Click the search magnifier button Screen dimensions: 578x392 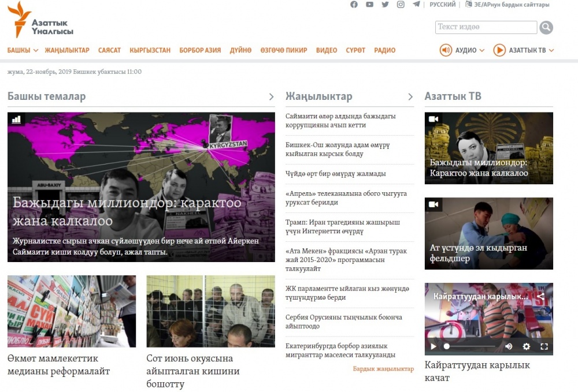[x=546, y=27]
